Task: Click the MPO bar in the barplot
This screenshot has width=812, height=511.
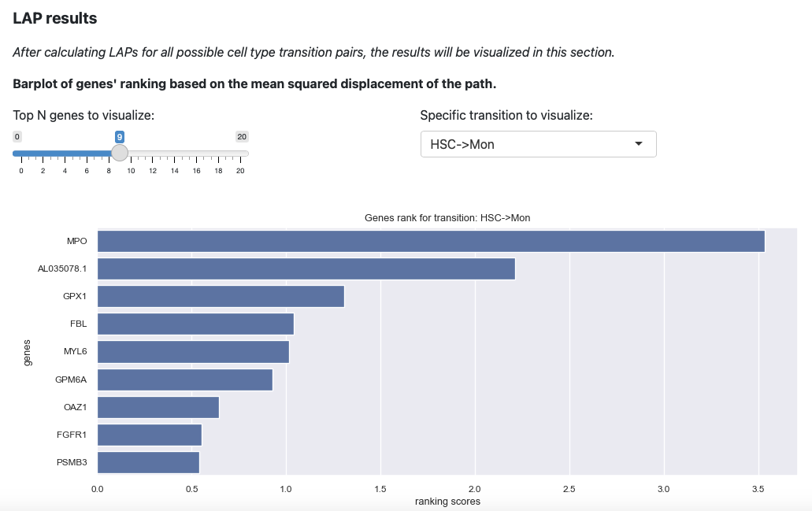Action: [431, 241]
